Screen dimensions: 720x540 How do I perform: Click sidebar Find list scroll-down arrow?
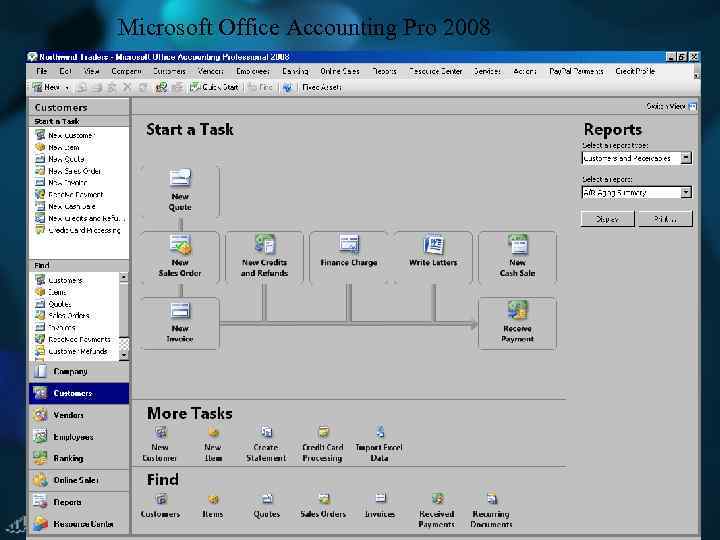(124, 355)
